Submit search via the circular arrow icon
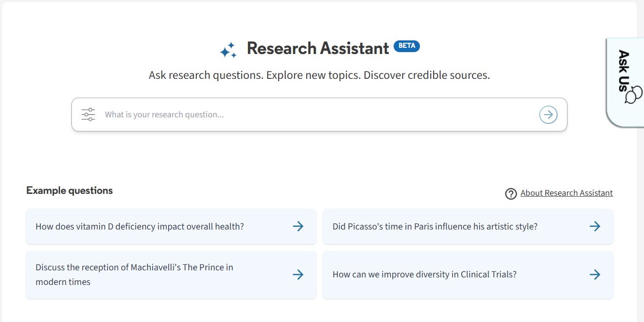This screenshot has height=322, width=644. [x=548, y=114]
